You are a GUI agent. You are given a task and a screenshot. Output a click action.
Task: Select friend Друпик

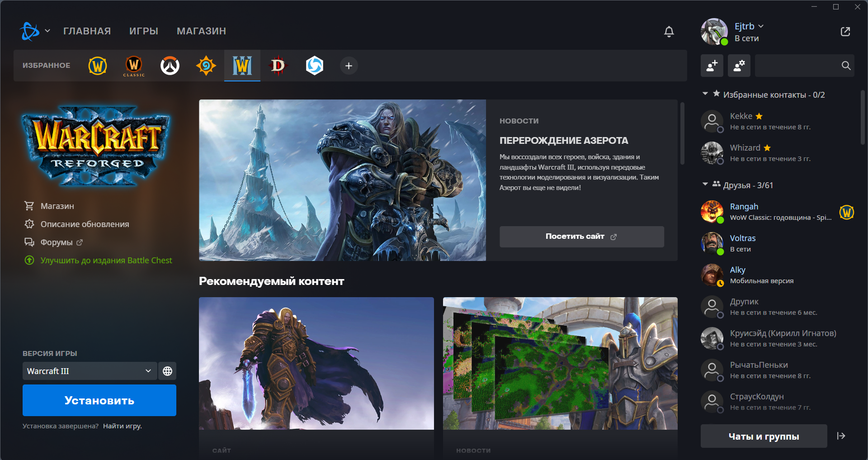tap(778, 307)
